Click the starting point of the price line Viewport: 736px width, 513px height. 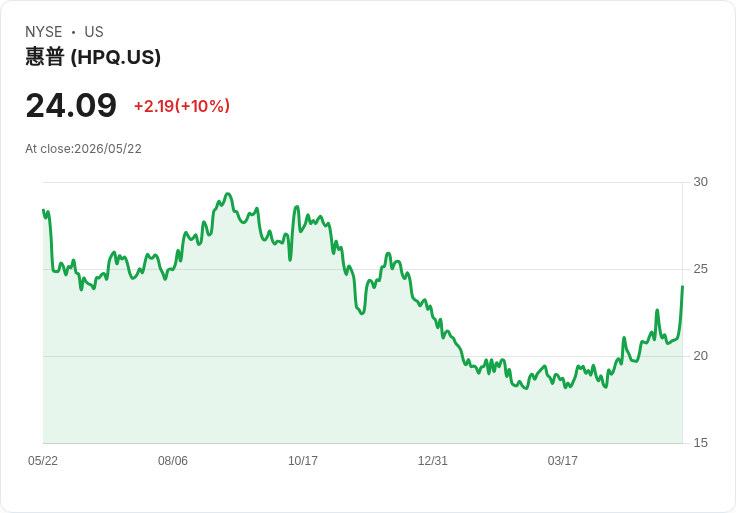click(x=43, y=210)
